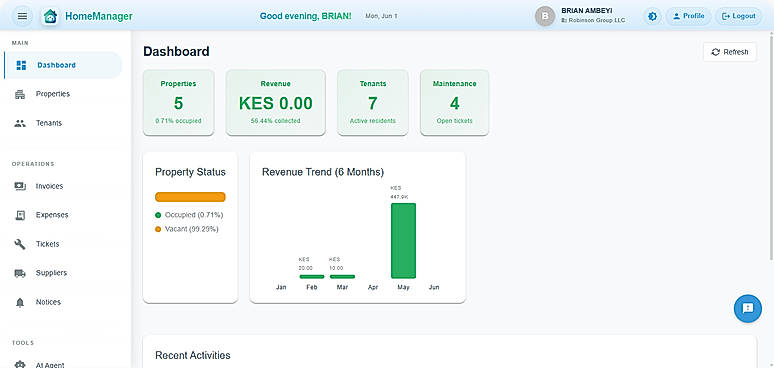This screenshot has width=774, height=368.
Task: Click the Properties building icon
Action: coord(20,94)
